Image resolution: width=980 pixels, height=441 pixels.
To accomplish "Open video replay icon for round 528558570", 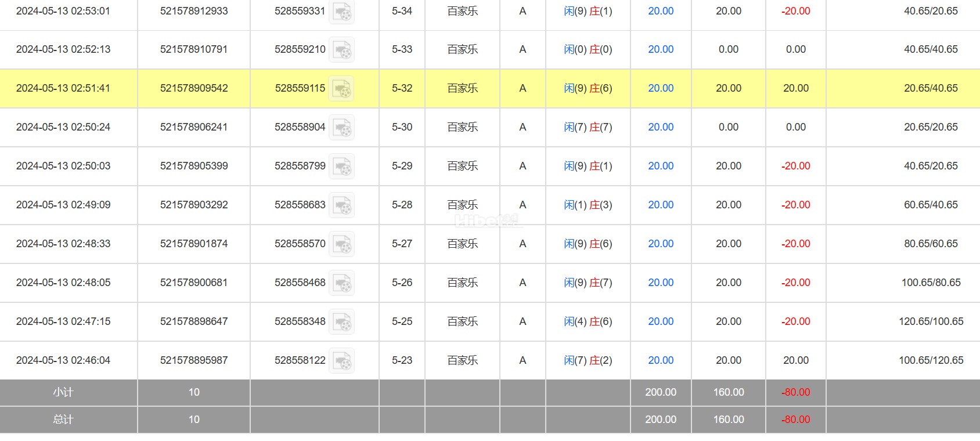I will (x=342, y=244).
